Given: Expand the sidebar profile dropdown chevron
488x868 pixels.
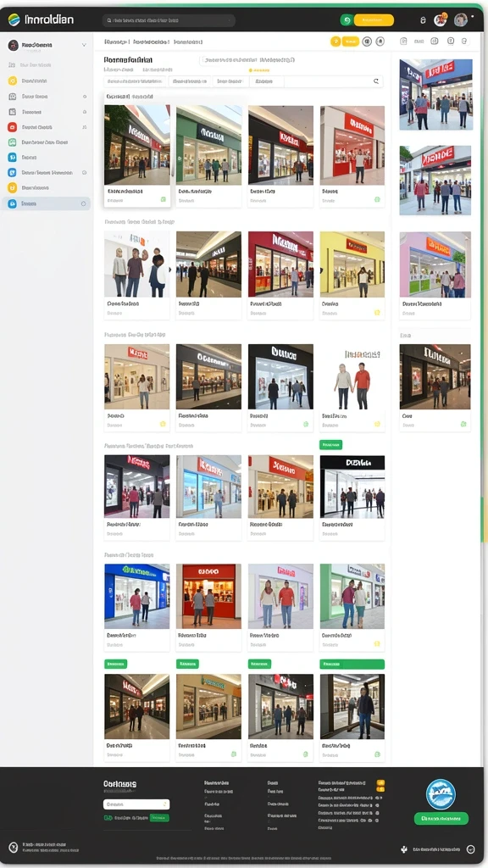Looking at the screenshot, I should tap(84, 46).
